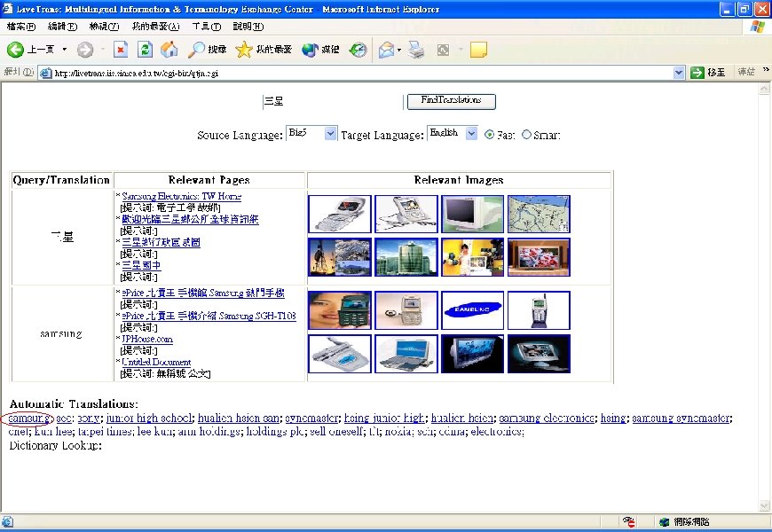The height and width of the screenshot is (532, 772).
Task: Open the Target Language dropdown
Action: click(x=471, y=133)
